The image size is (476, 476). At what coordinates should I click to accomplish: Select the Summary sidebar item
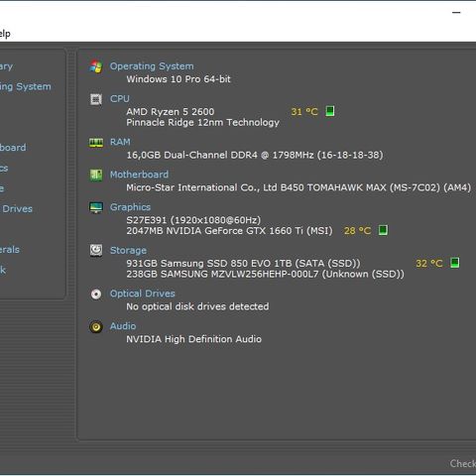pos(6,66)
